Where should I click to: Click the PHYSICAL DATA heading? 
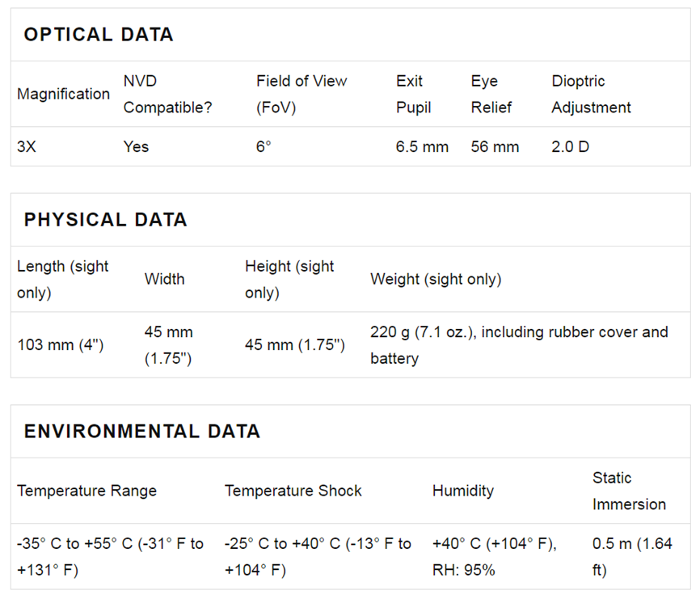tap(105, 220)
